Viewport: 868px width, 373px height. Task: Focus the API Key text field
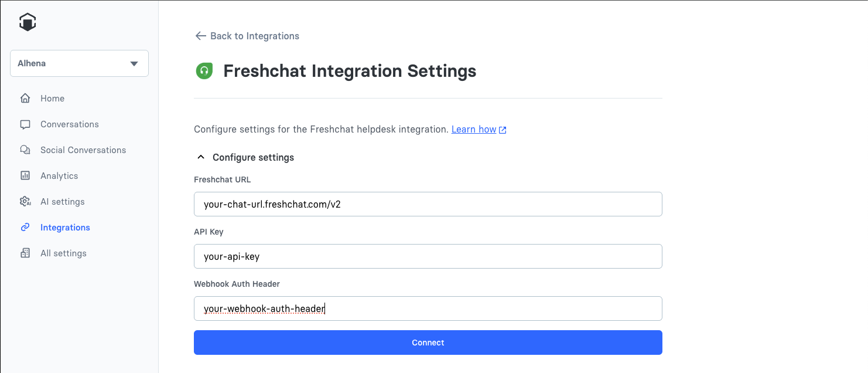tap(428, 256)
